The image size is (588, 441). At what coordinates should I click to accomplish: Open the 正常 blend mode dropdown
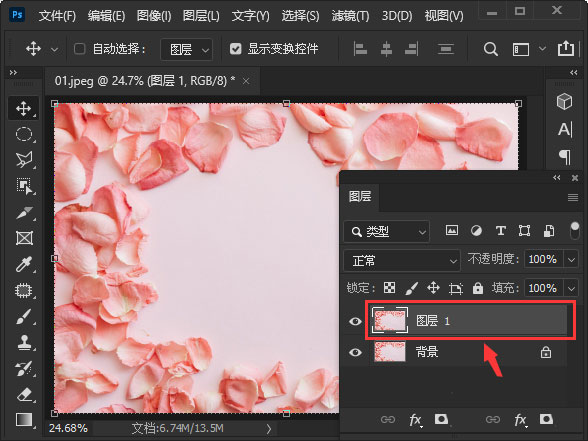(x=402, y=260)
